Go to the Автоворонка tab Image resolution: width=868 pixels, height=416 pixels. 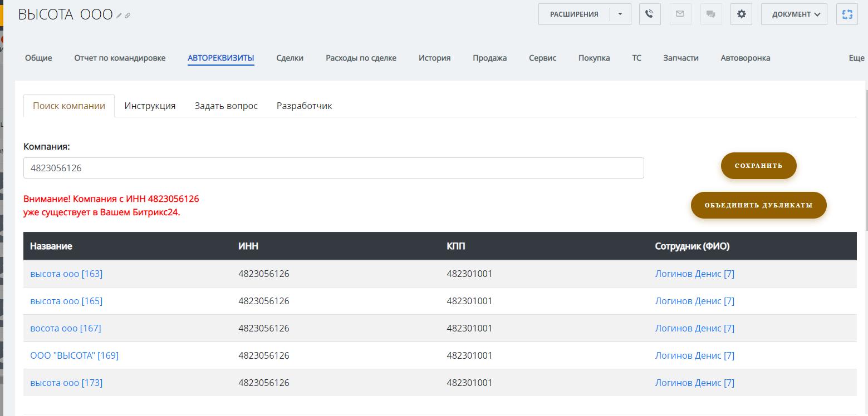[x=745, y=58]
